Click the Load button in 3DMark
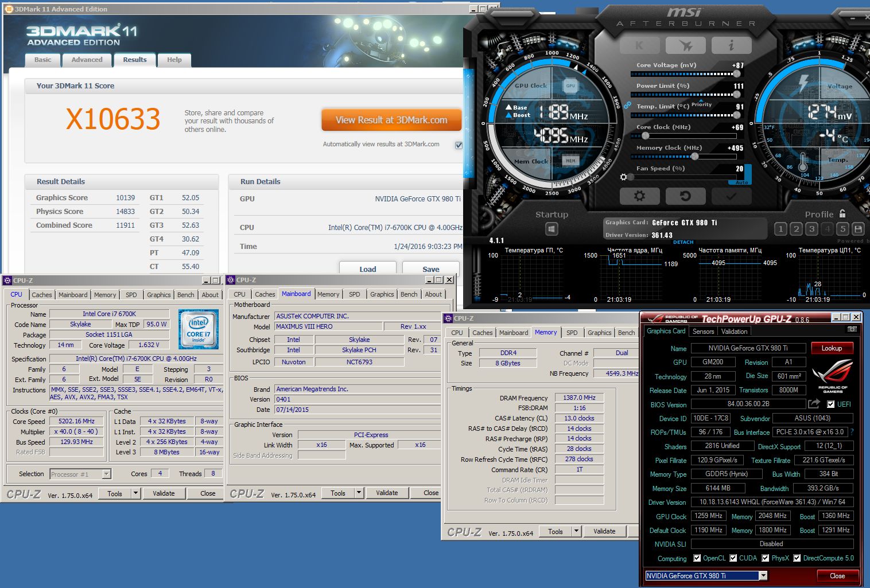Screen dimensions: 870x588 coord(368,268)
